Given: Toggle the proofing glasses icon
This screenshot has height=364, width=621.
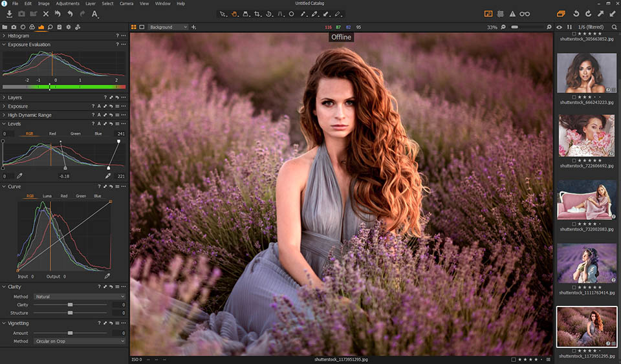Looking at the screenshot, I should pyautogui.click(x=525, y=14).
